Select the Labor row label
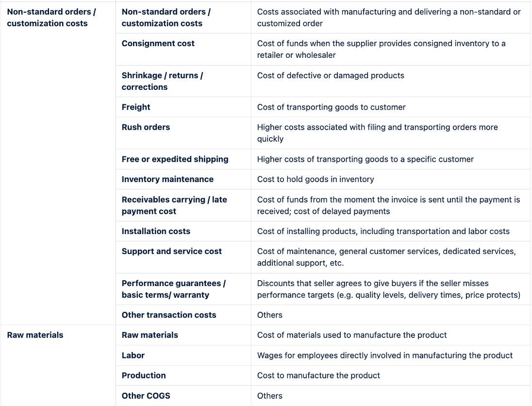This screenshot has width=532, height=406. (133, 355)
